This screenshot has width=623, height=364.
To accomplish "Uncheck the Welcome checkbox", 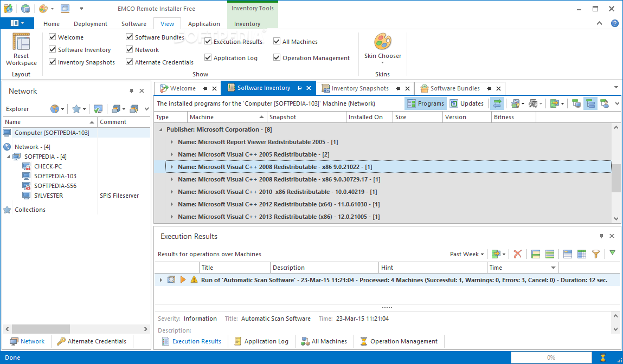I will point(52,37).
